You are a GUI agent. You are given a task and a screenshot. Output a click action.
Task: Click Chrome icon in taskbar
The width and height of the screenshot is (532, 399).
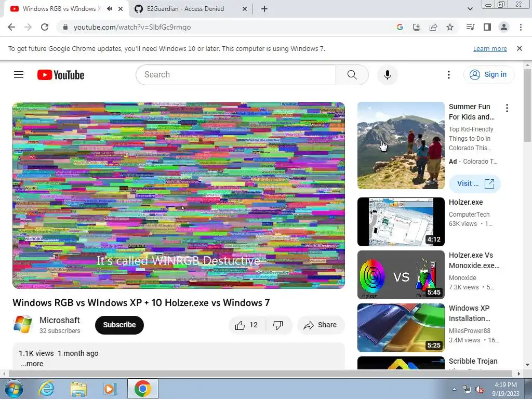142,389
